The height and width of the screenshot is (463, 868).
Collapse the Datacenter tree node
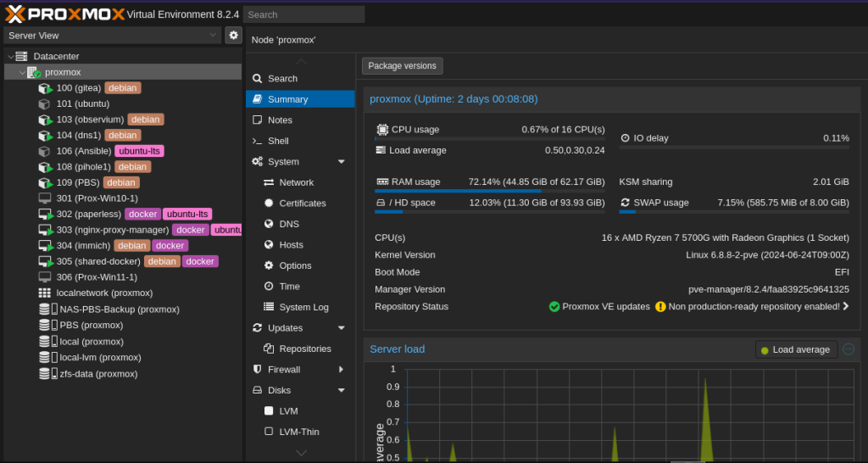pyautogui.click(x=10, y=57)
